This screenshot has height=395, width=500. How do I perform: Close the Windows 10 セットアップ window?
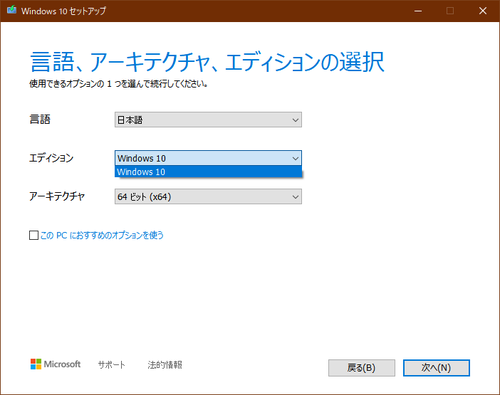pyautogui.click(x=483, y=11)
